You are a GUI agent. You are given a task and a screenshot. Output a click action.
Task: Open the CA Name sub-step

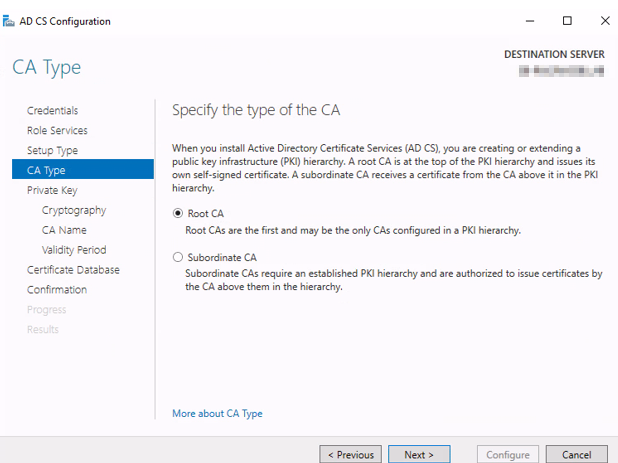coord(64,230)
